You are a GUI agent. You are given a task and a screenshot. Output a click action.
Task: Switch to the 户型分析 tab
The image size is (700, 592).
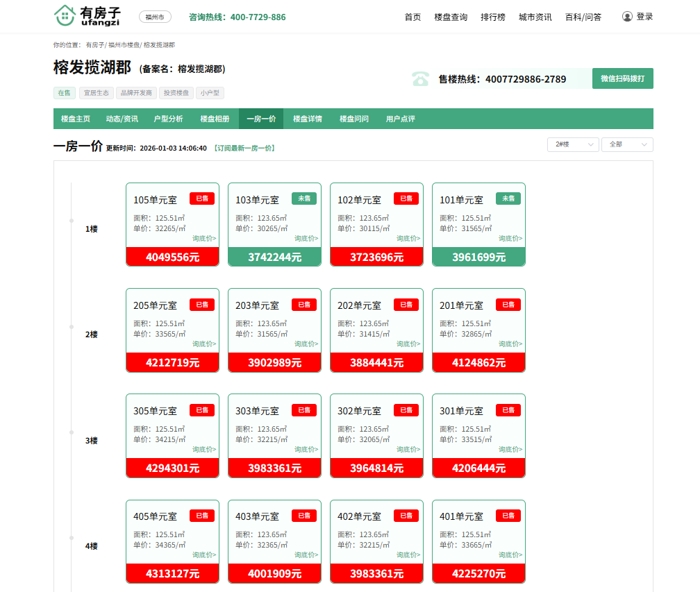(168, 119)
